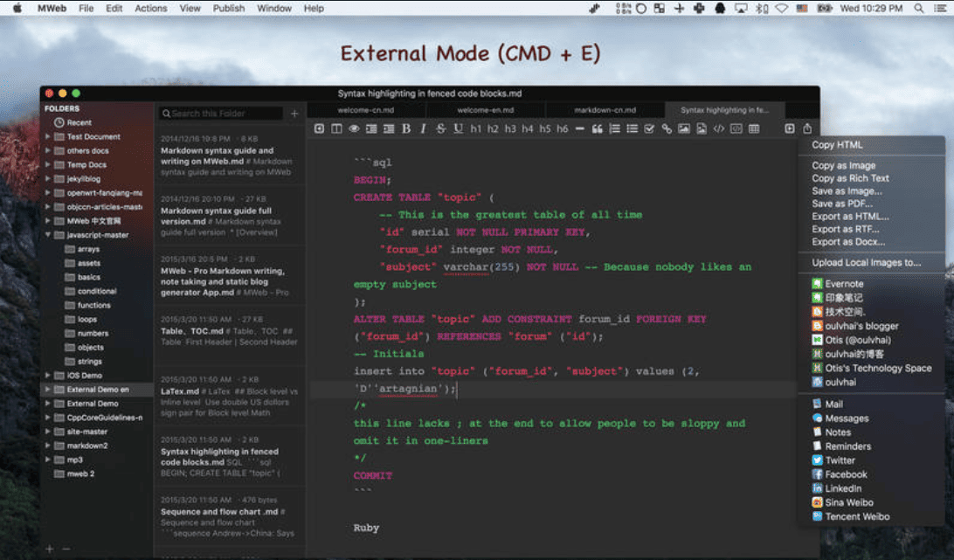Click Search this Folder field
This screenshot has height=560, width=954.
tap(222, 114)
